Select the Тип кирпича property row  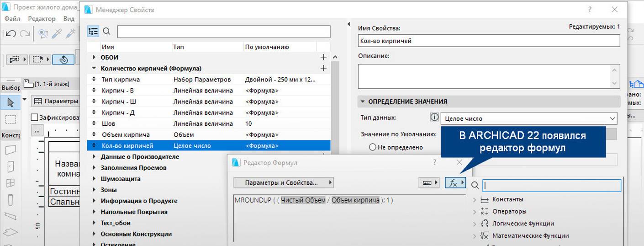tap(208, 80)
